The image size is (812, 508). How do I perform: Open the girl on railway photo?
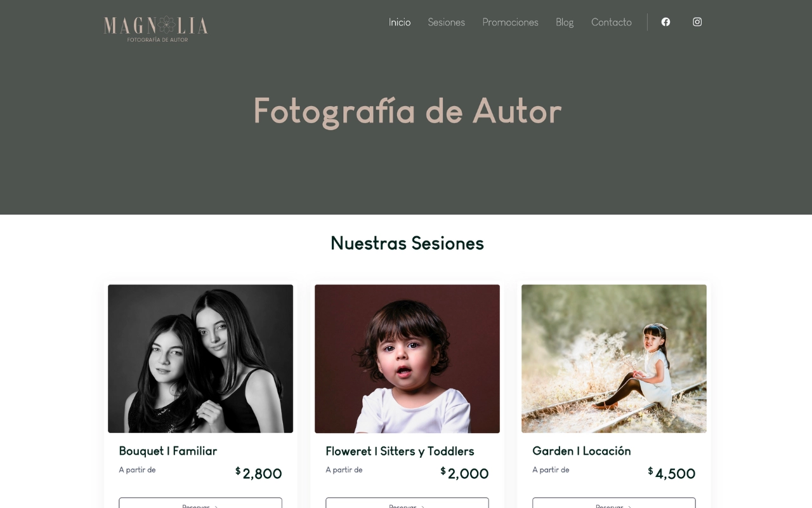coord(614,359)
